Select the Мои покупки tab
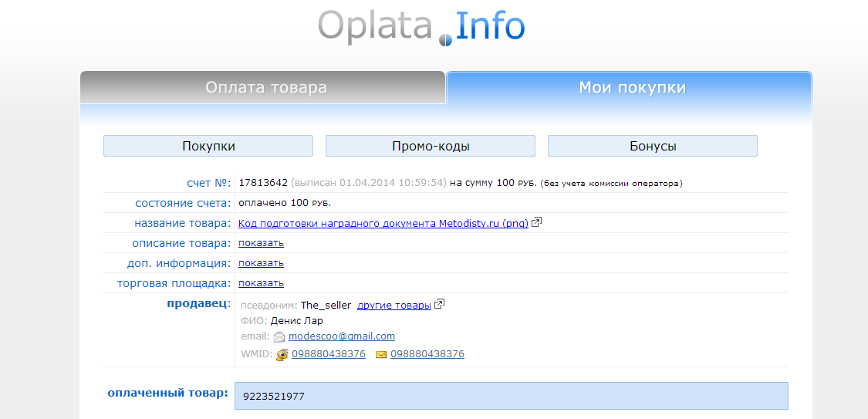The image size is (868, 419). click(x=632, y=87)
